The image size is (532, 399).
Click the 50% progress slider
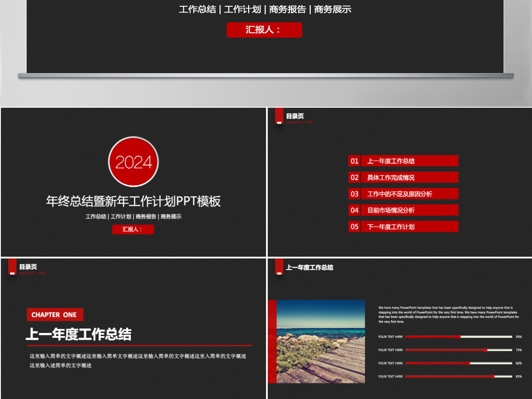pyautogui.click(x=458, y=337)
